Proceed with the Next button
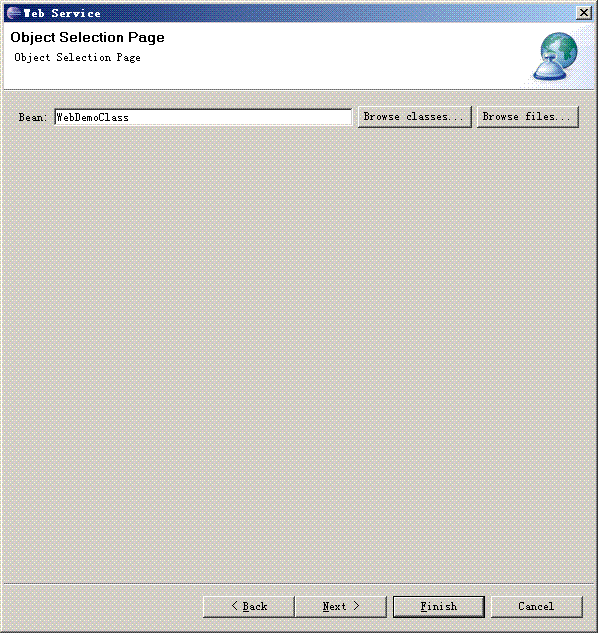The image size is (598, 633). (x=341, y=606)
